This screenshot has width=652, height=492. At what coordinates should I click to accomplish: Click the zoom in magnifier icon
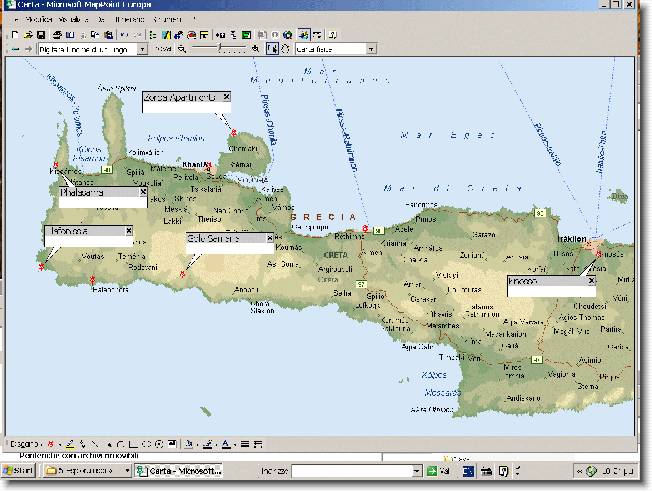click(256, 49)
